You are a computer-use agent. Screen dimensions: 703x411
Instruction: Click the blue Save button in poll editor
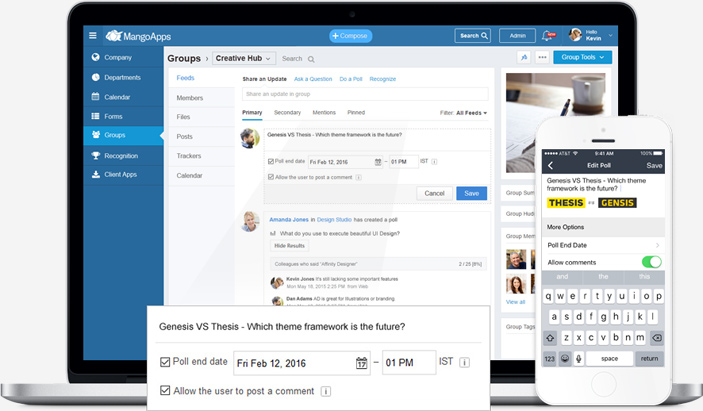472,193
